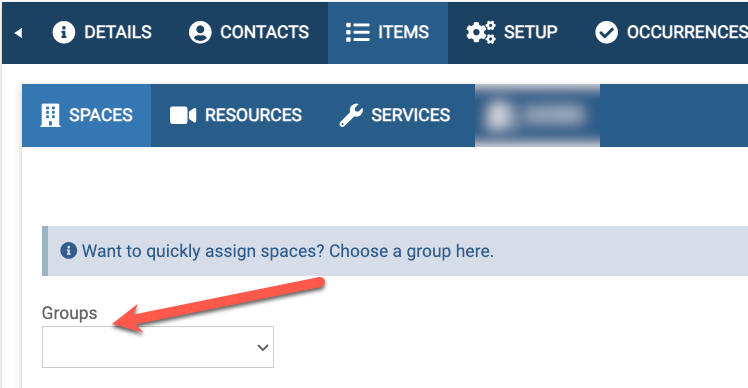Click the info circle icon beside DETAILS

63,32
